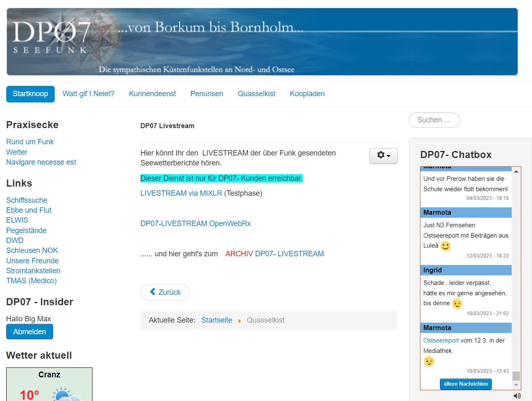Open the Startknoop menu tab

[30, 94]
